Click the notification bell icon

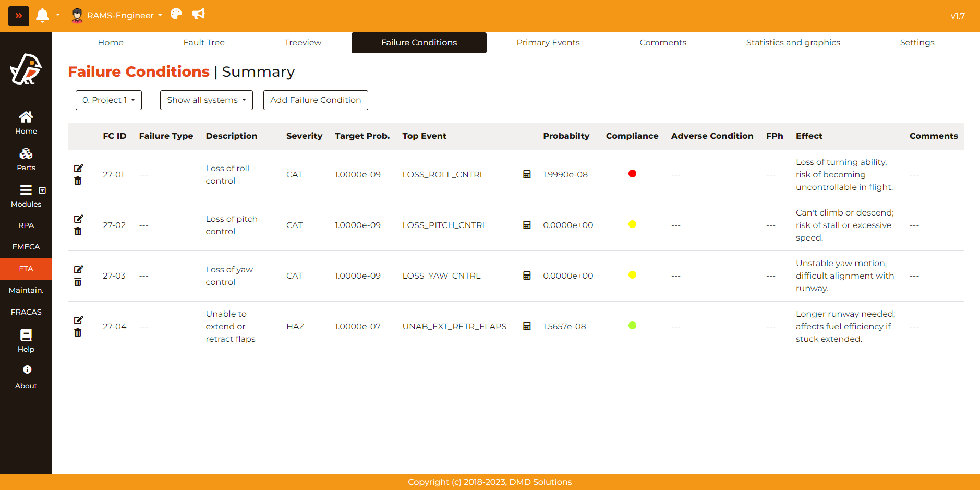coord(42,15)
